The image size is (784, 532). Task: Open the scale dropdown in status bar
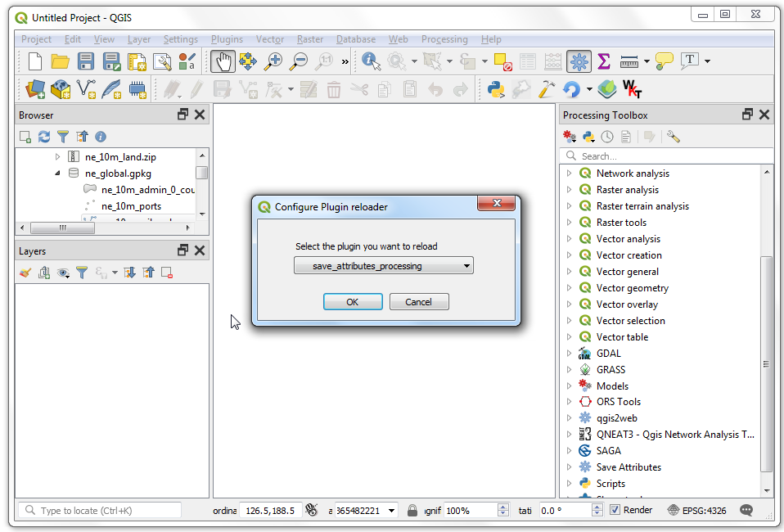tap(392, 511)
